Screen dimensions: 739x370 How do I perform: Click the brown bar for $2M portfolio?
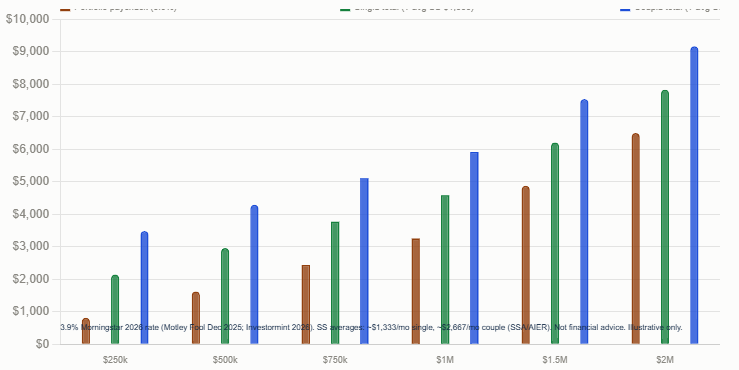636,239
